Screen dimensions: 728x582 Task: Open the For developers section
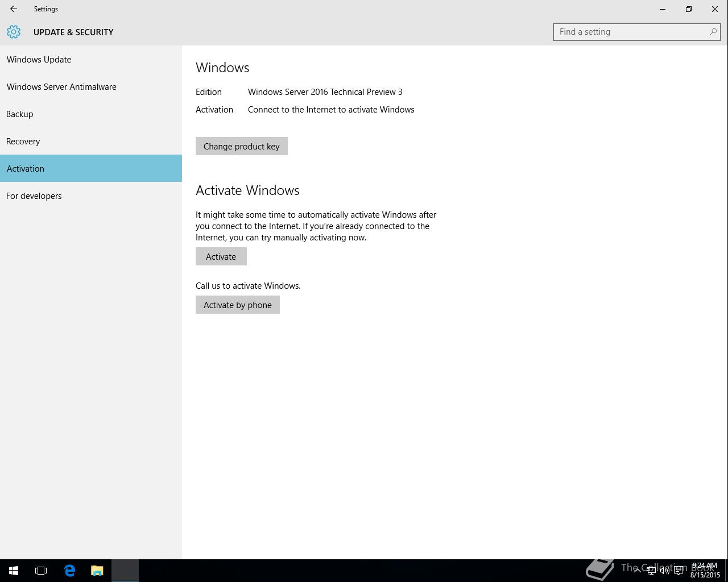tap(91, 196)
